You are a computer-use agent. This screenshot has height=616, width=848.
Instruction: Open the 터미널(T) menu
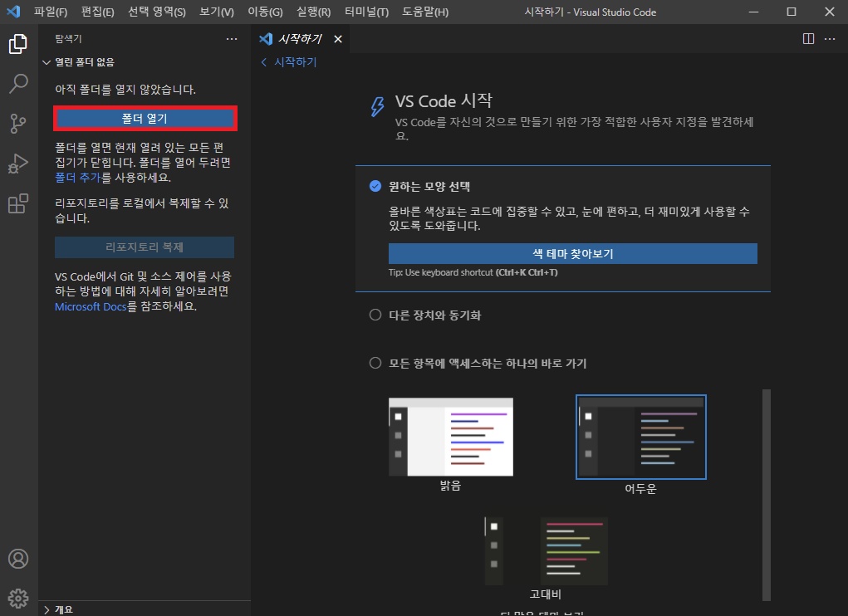[x=366, y=12]
